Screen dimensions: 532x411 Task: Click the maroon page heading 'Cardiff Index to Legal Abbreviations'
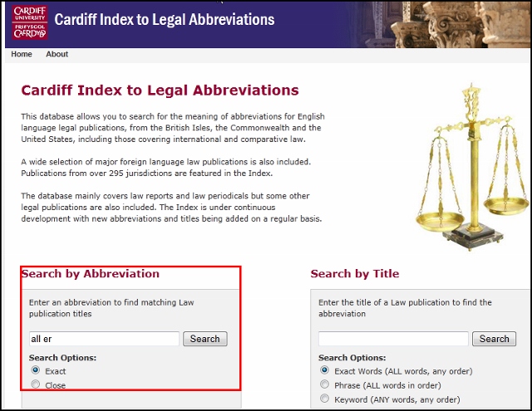pos(160,91)
